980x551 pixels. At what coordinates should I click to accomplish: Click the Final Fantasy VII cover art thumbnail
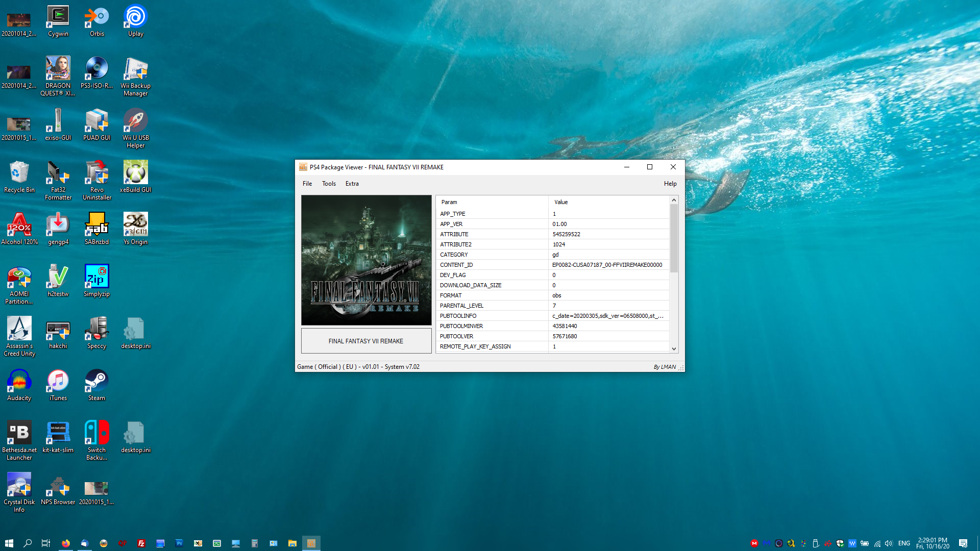point(366,260)
